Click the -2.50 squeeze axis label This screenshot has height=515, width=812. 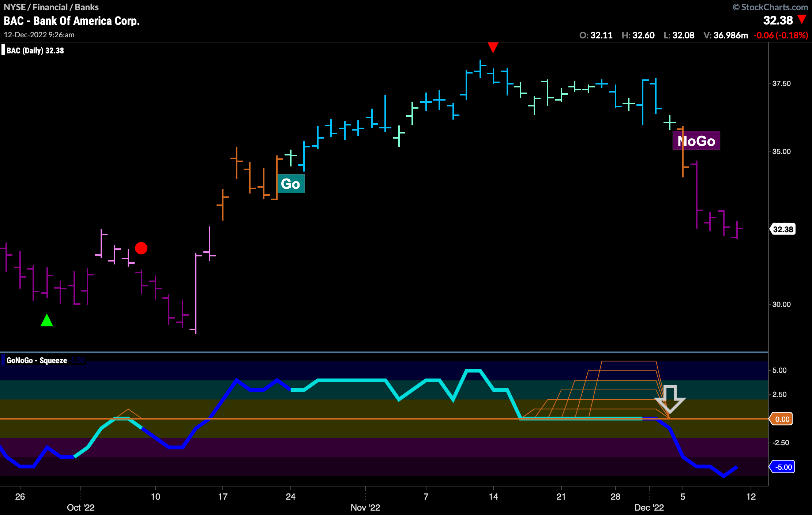click(780, 443)
